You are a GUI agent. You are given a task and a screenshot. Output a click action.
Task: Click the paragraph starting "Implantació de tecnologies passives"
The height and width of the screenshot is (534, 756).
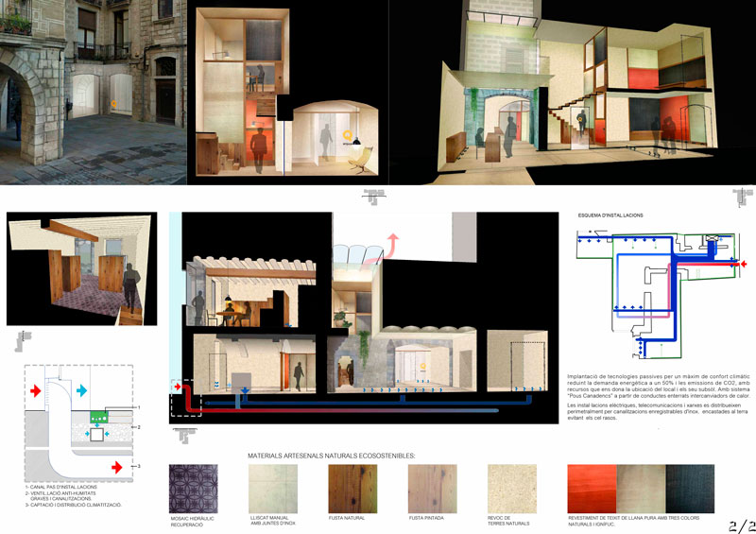pos(659,386)
